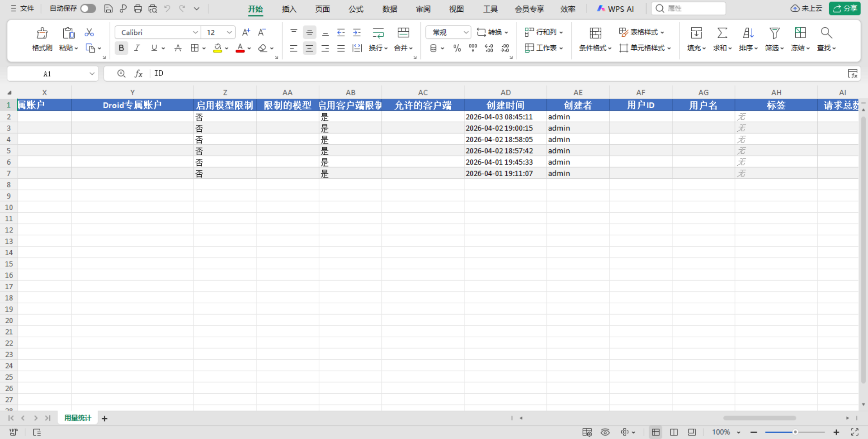Click the insert function fx icon
This screenshot has width=868, height=439.
coord(139,73)
